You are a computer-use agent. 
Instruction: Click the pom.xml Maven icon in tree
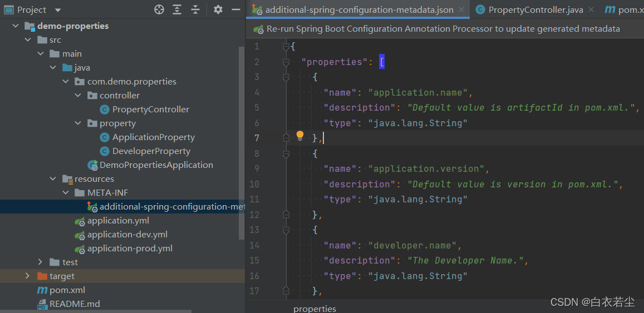pyautogui.click(x=42, y=290)
